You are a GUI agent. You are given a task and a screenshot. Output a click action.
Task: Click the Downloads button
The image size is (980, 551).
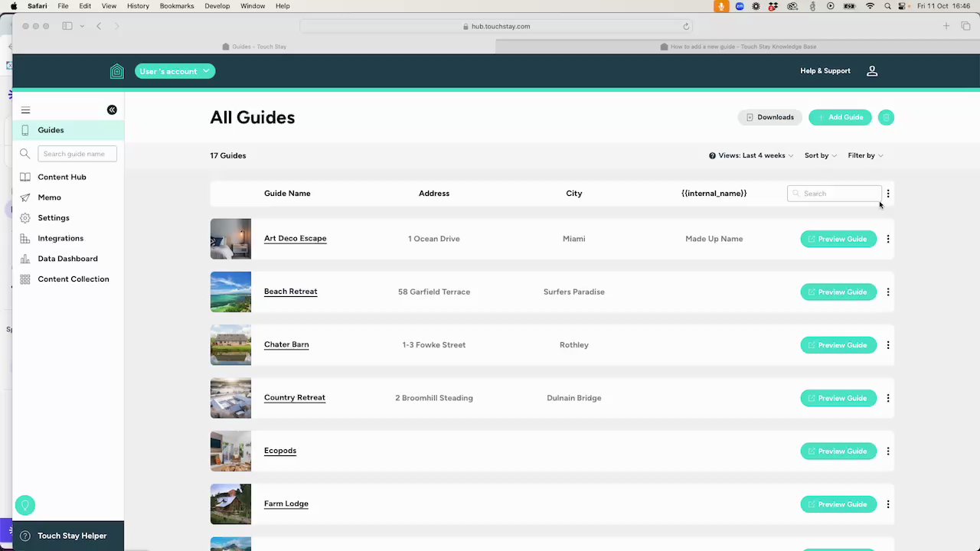pos(770,117)
